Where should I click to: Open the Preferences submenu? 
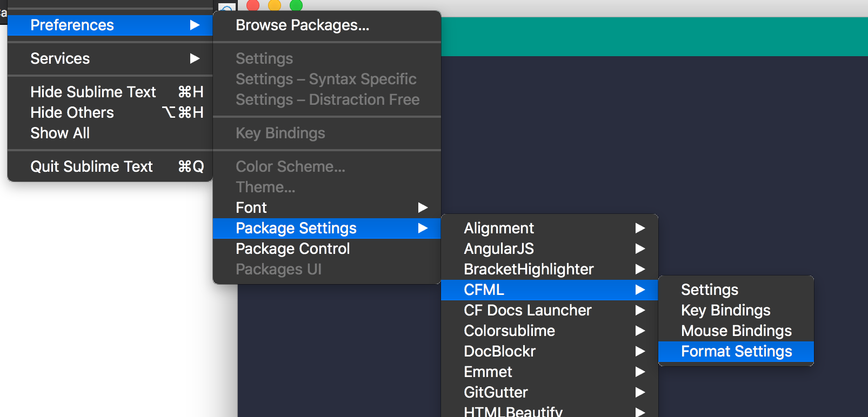click(x=110, y=25)
